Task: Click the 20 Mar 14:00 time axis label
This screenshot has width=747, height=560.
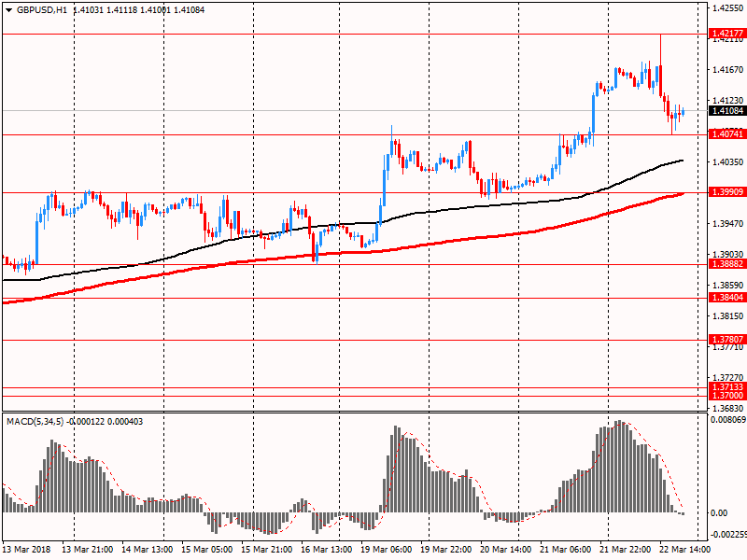Action: [506, 550]
